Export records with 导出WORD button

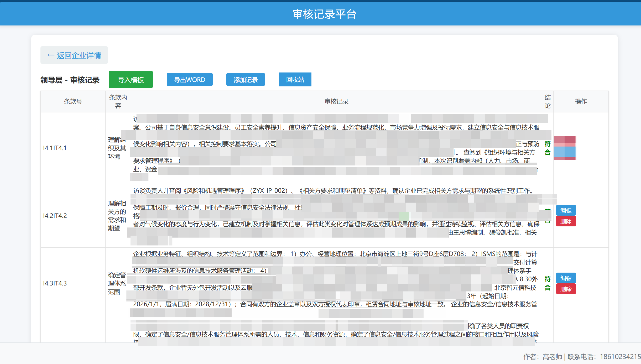click(x=190, y=79)
